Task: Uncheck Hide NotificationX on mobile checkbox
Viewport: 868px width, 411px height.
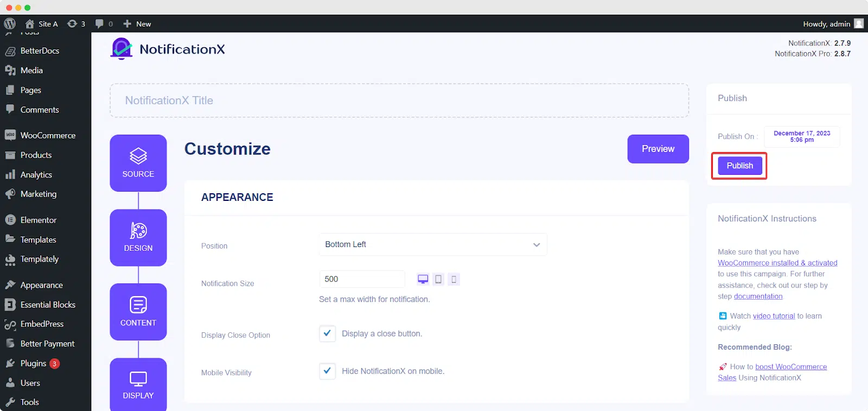Action: [x=327, y=371]
